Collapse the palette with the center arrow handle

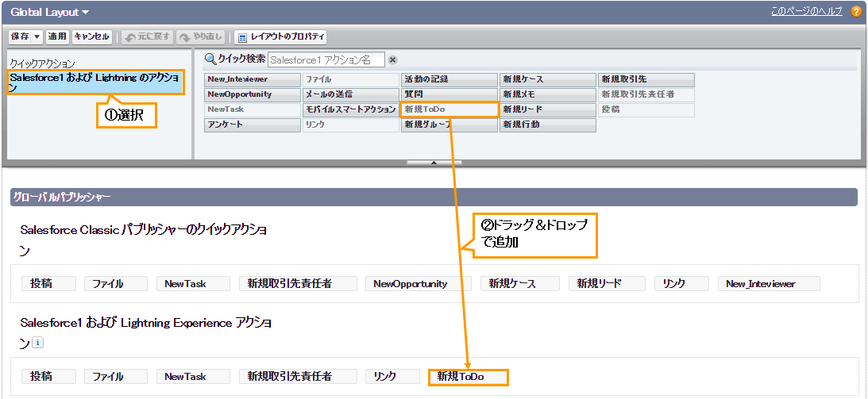(434, 163)
